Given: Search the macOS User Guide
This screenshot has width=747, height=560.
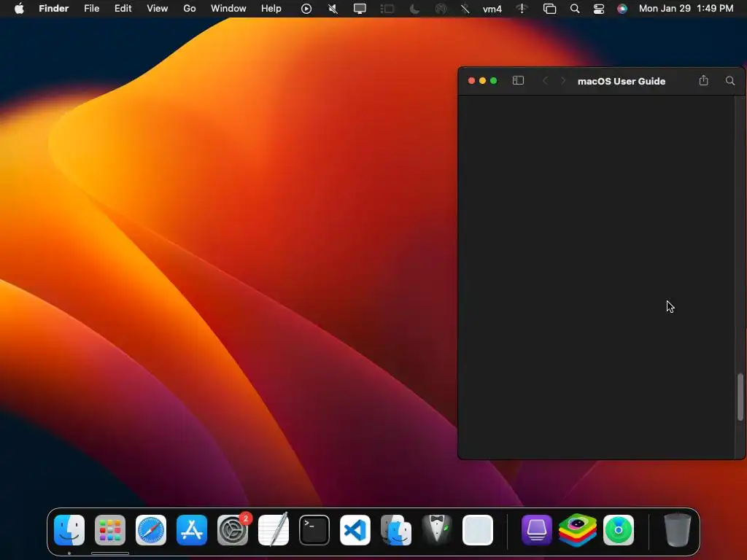Looking at the screenshot, I should (x=729, y=81).
